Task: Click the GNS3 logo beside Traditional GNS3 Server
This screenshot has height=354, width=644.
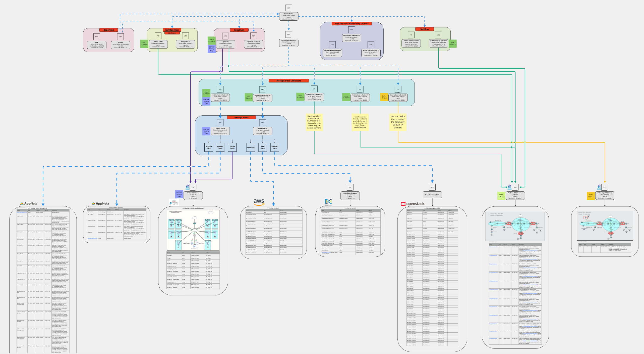Action: click(x=509, y=187)
